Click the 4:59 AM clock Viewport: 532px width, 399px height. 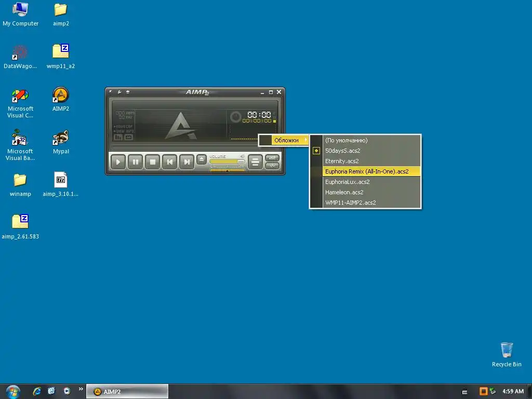click(513, 391)
